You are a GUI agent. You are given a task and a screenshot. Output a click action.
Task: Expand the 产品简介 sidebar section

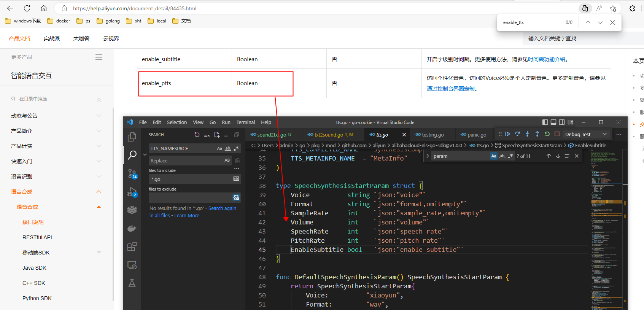pos(99,131)
